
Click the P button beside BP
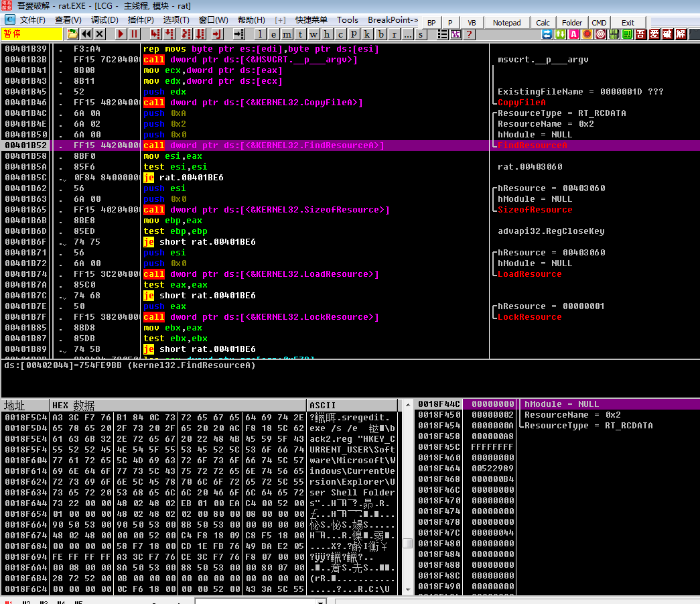(x=450, y=23)
